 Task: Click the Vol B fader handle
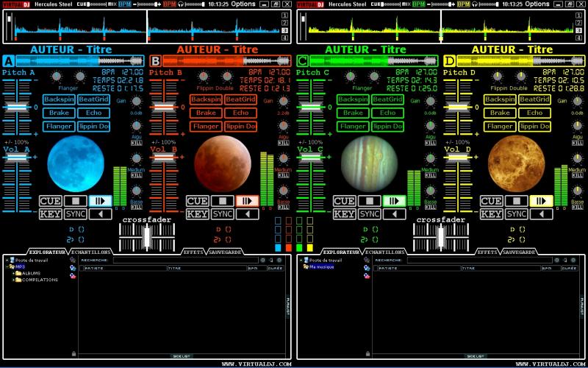(x=164, y=157)
